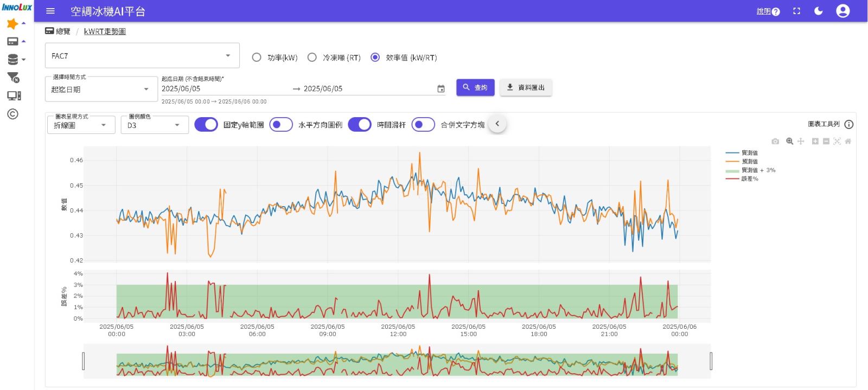Image resolution: width=868 pixels, height=390 pixels.
Task: Open the hamburger navigation menu
Action: [50, 11]
